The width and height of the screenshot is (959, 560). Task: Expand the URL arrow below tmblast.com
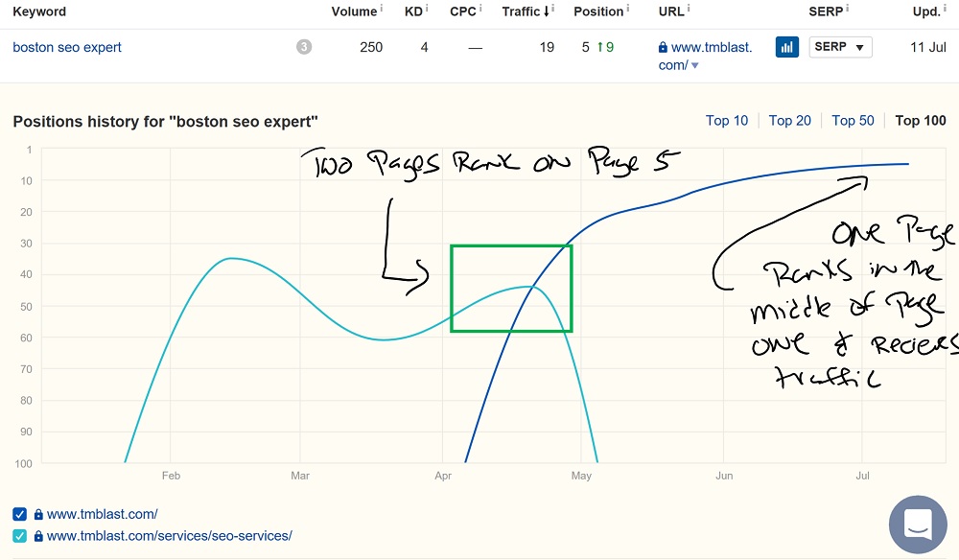[x=694, y=65]
